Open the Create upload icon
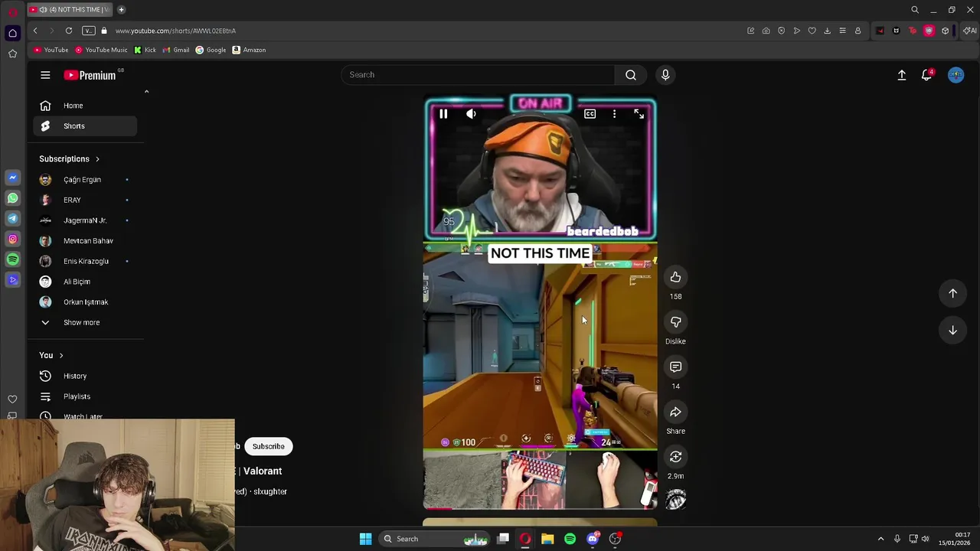The height and width of the screenshot is (551, 980). point(902,75)
